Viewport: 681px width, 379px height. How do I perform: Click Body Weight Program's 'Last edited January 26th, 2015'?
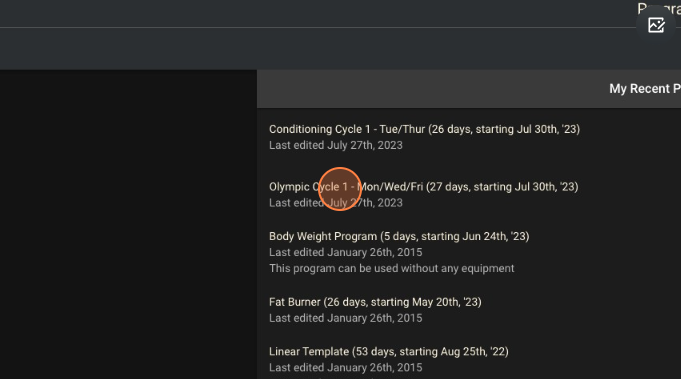pos(345,253)
